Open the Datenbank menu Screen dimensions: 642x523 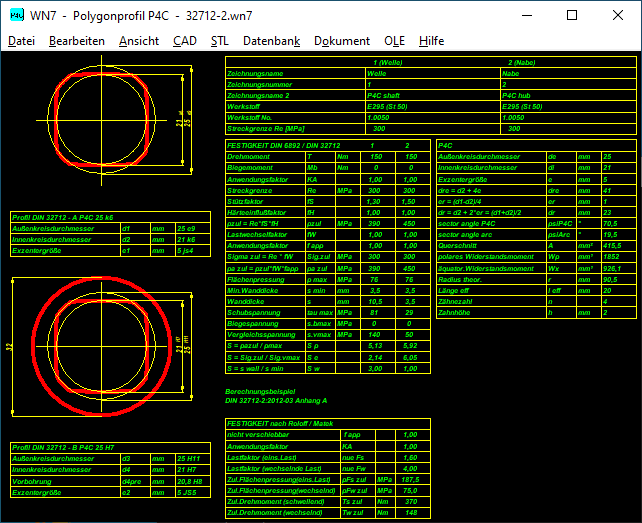[271, 41]
